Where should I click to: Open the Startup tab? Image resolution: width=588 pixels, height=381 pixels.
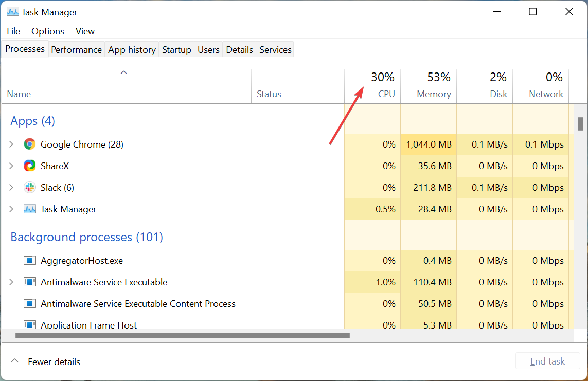[176, 49]
